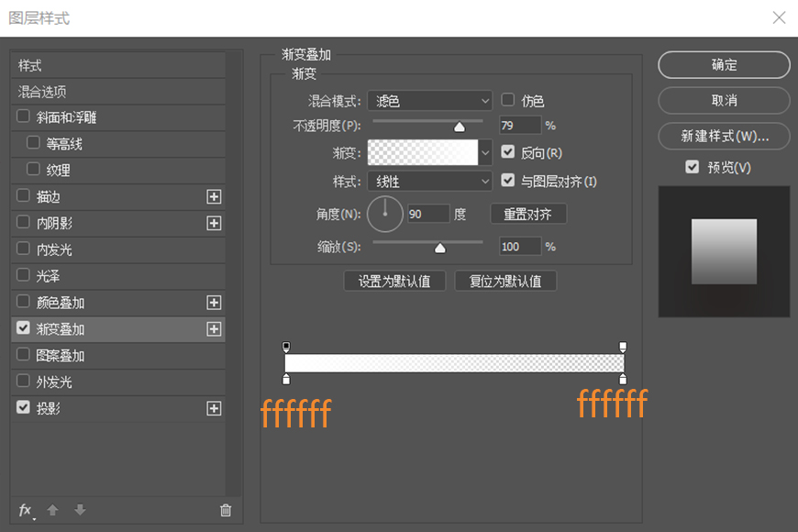Open the gradient preset picker arrow
Screen dimensions: 798x532
click(x=487, y=150)
